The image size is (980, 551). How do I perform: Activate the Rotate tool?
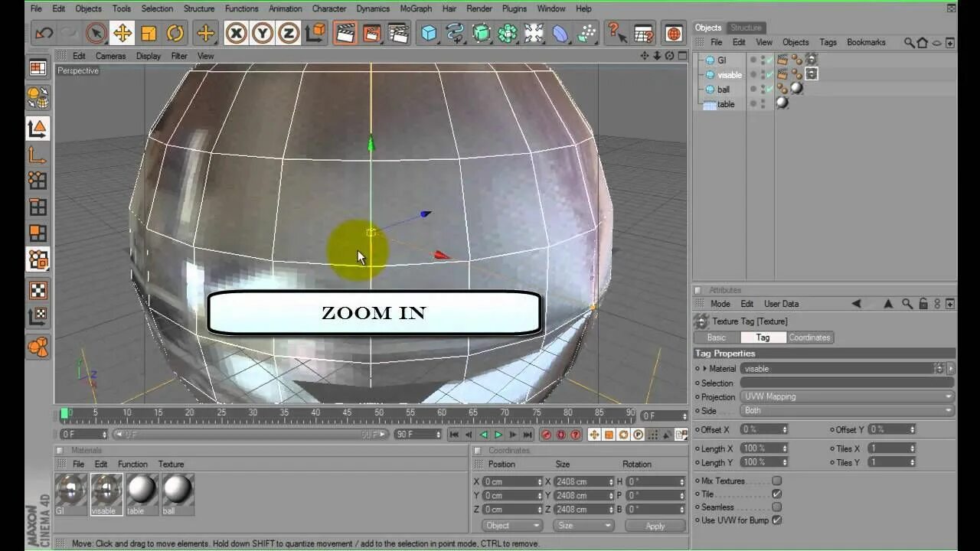pyautogui.click(x=175, y=33)
